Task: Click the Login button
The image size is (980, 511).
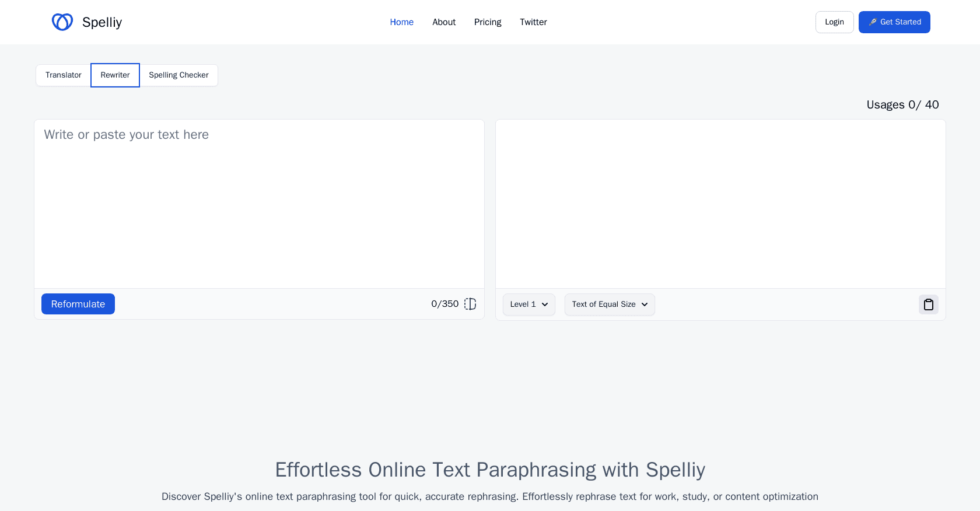Action: point(834,22)
